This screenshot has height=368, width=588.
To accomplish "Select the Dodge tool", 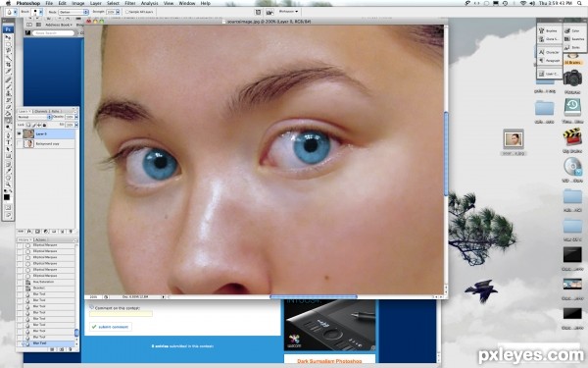I will [x=8, y=127].
